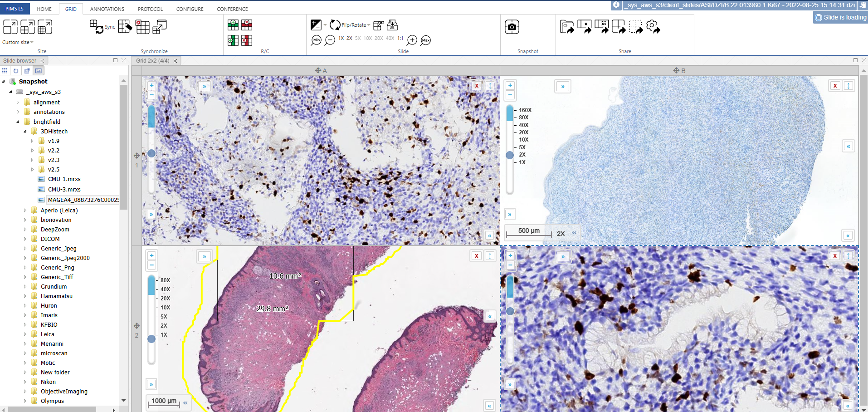Close the top-left viewport with red X
This screenshot has height=412, width=868.
(x=477, y=86)
